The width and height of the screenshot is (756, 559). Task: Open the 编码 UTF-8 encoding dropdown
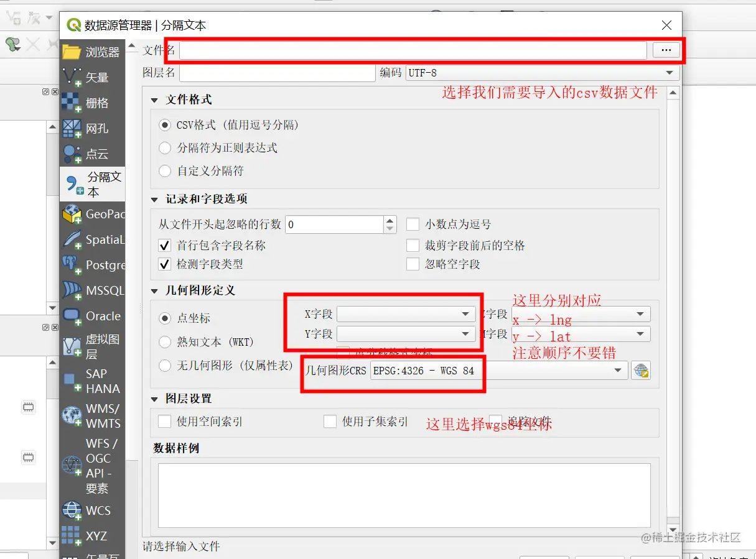coord(541,73)
